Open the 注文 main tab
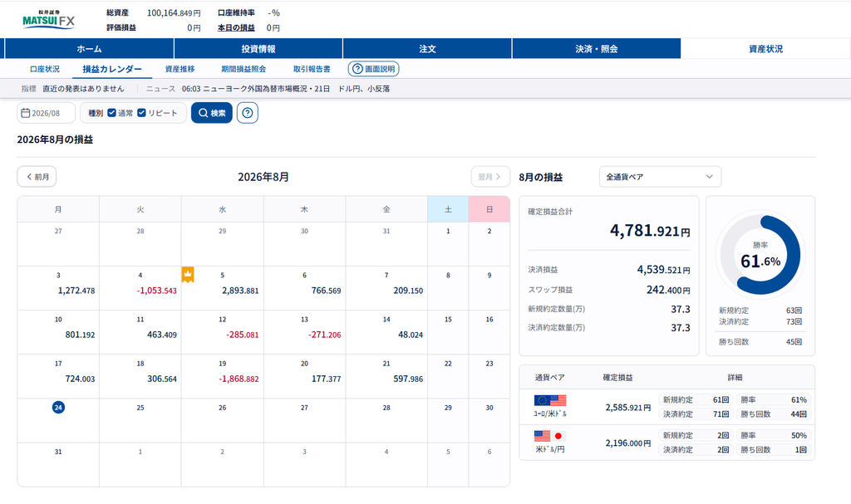 click(x=427, y=49)
